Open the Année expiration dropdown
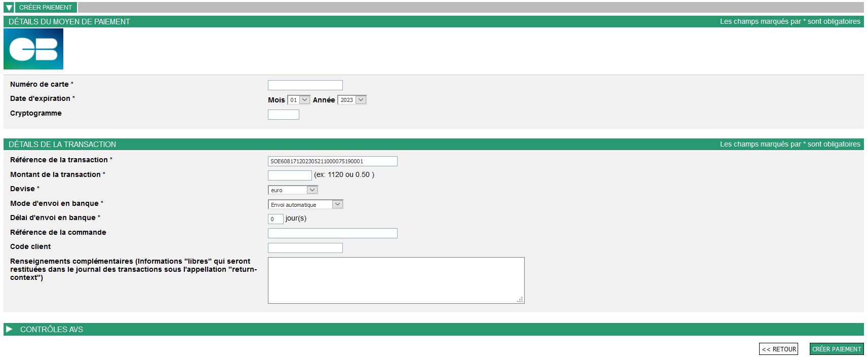The height and width of the screenshot is (359, 868). coord(352,100)
